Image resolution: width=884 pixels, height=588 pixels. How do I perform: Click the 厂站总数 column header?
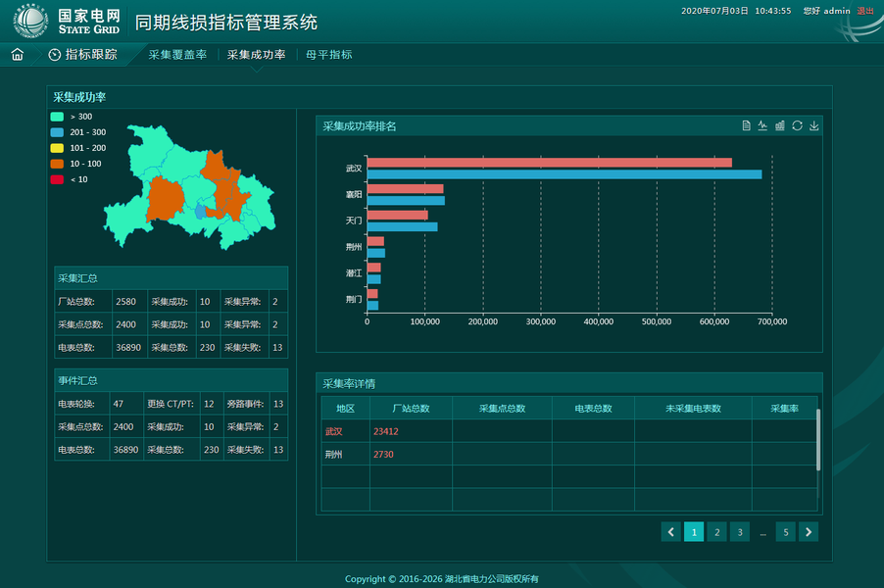411,408
